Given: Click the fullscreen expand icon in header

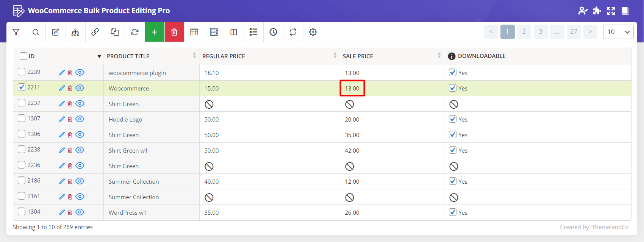Looking at the screenshot, I should (x=611, y=11).
